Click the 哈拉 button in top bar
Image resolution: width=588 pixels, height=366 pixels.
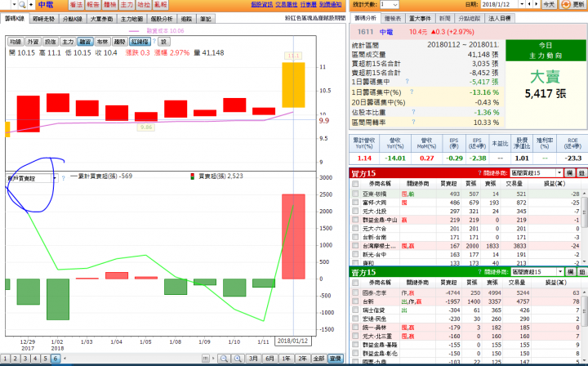click(144, 5)
